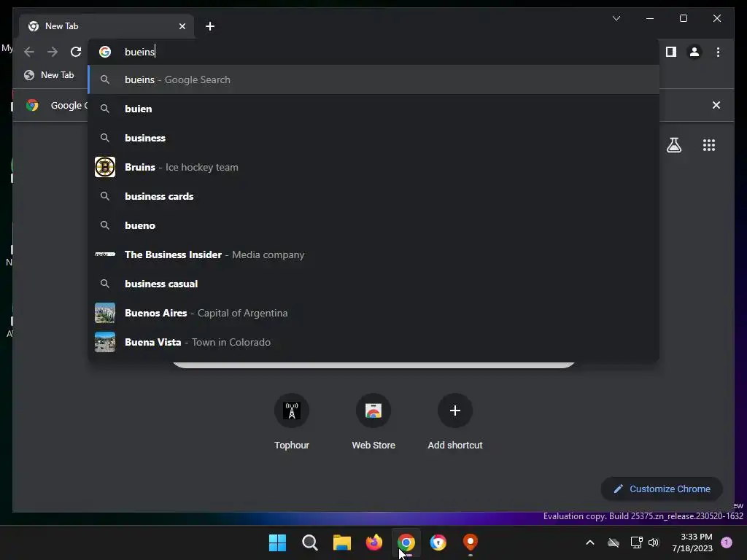Open volume control in system tray
Screen dimensions: 747x560
[x=654, y=542]
